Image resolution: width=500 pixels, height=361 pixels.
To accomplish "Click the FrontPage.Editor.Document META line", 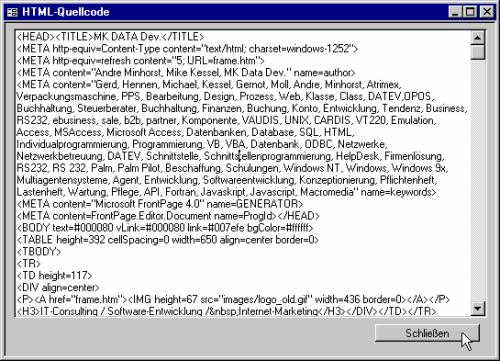I will 168,216.
